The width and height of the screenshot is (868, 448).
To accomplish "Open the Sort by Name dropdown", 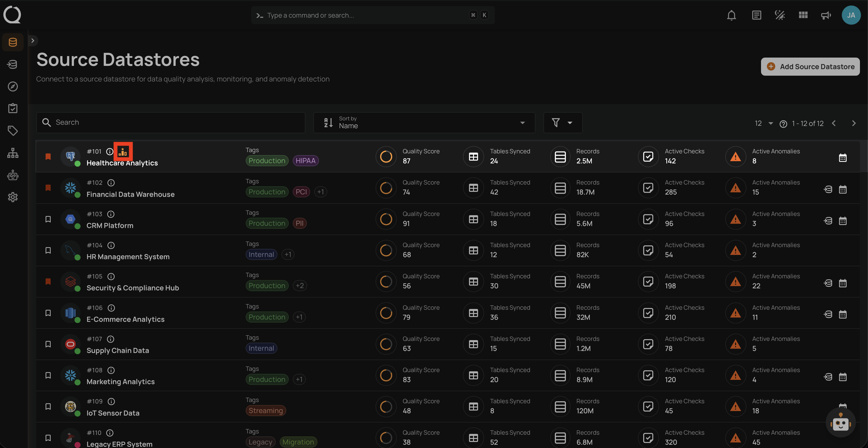I will coord(424,123).
